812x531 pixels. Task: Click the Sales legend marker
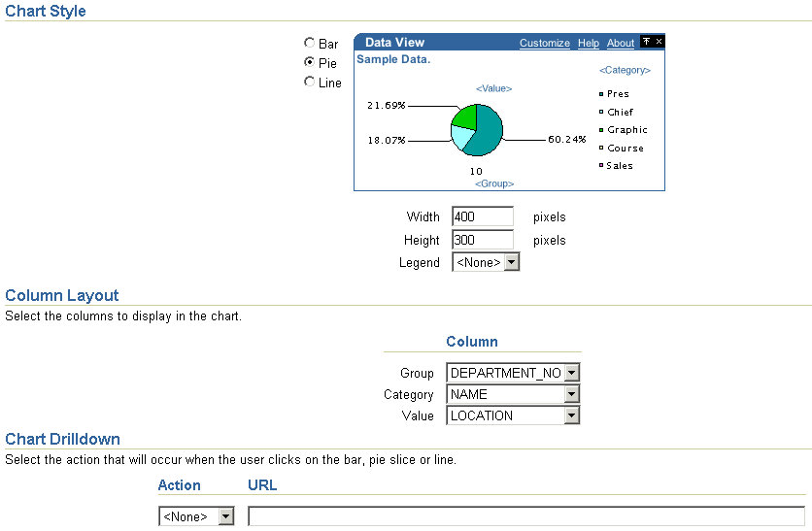coord(601,166)
